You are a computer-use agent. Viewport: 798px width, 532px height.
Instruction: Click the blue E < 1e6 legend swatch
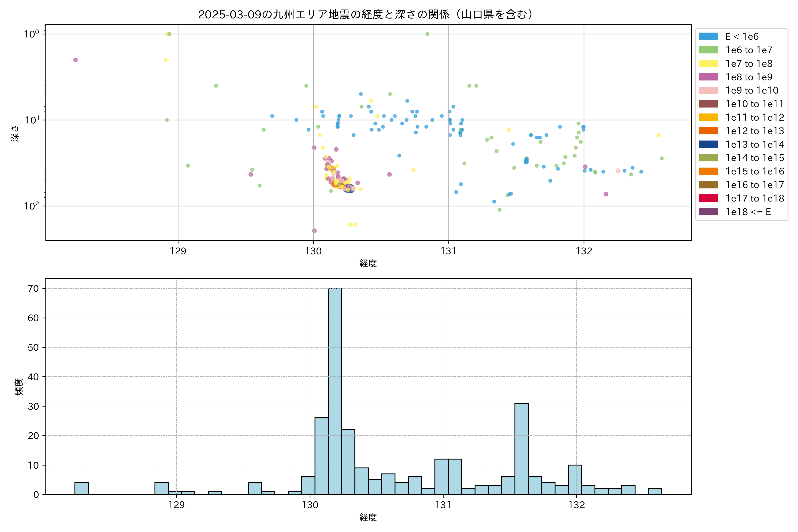(x=708, y=37)
